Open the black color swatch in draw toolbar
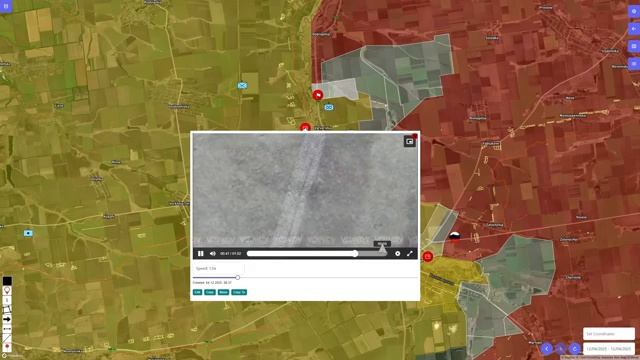Screen dimensions: 640x360 (7, 281)
